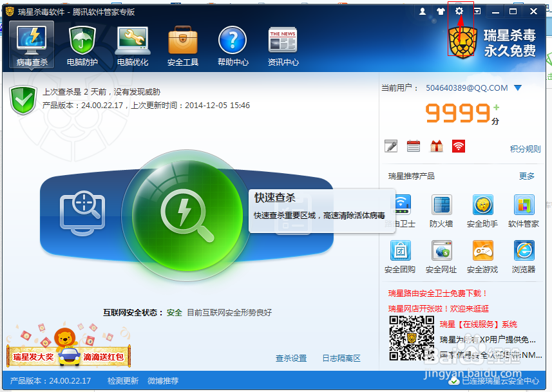The width and height of the screenshot is (552, 392).
Task: Open the 安全团购 safe group-buy icon
Action: click(400, 257)
